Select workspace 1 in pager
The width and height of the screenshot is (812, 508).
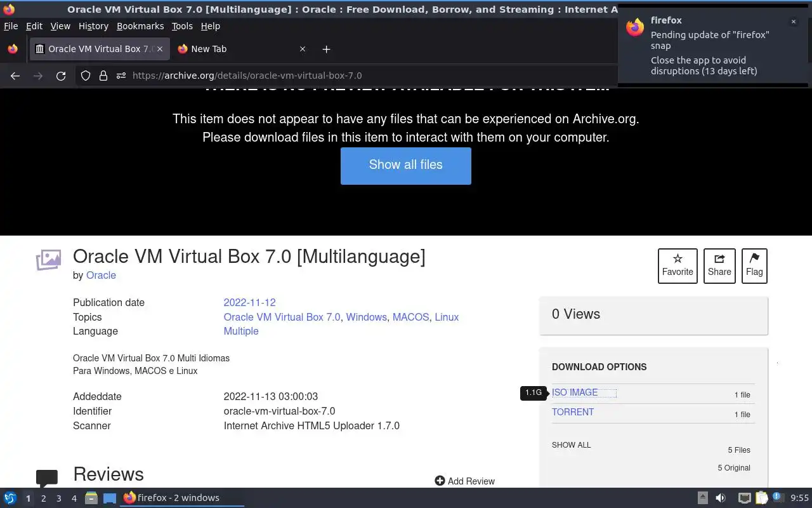coord(28,498)
